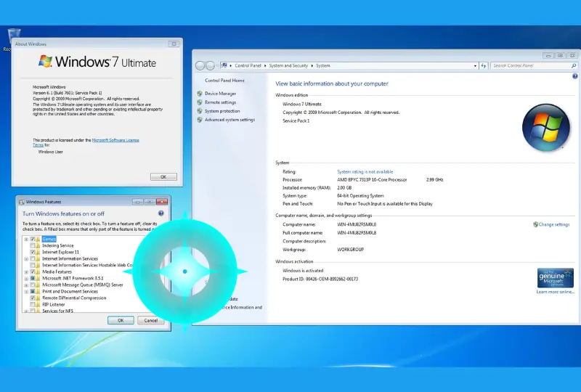Click Learn more online link
This screenshot has width=581, height=392.
[555, 292]
